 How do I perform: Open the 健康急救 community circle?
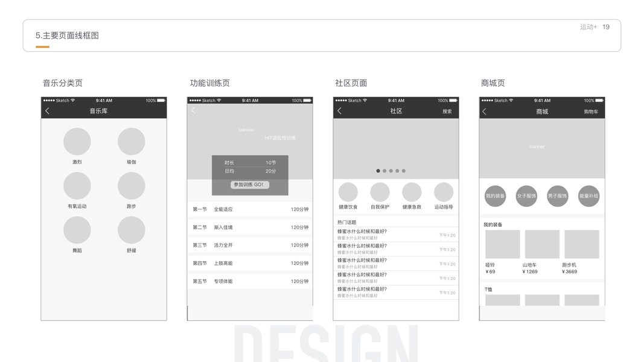coord(412,192)
